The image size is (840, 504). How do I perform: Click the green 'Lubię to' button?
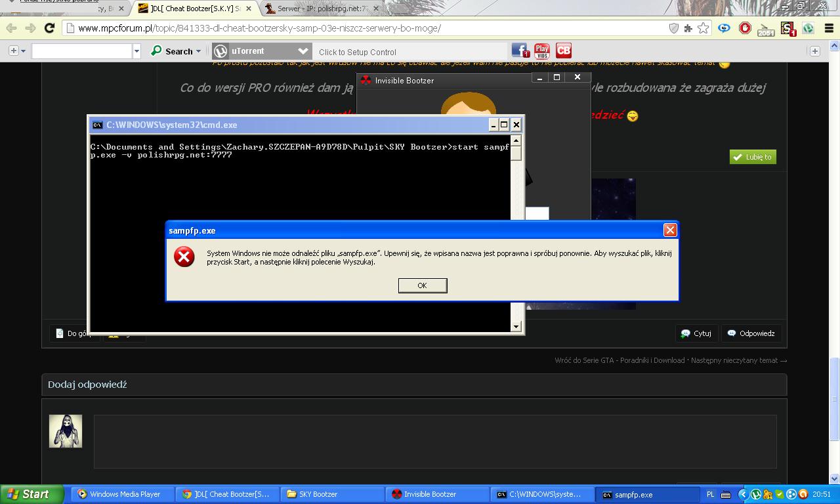click(x=753, y=157)
